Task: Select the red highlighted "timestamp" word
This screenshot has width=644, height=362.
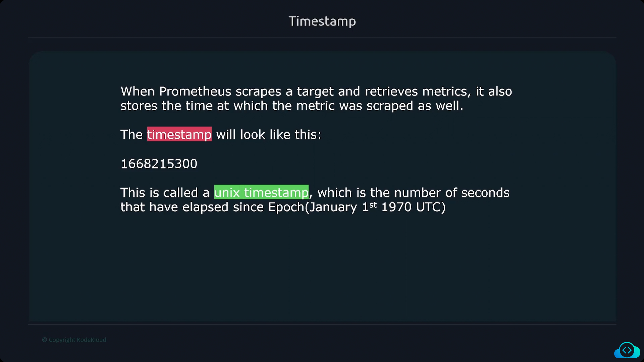Action: (179, 134)
